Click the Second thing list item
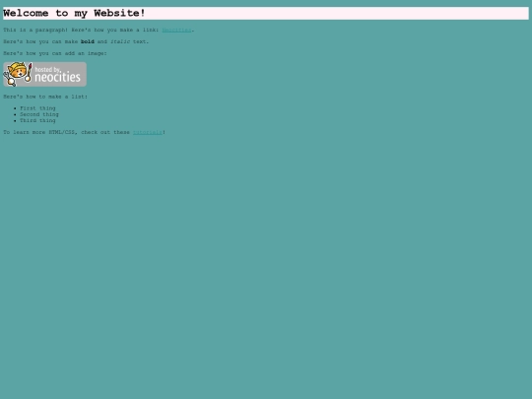The image size is (532, 399). 39,114
